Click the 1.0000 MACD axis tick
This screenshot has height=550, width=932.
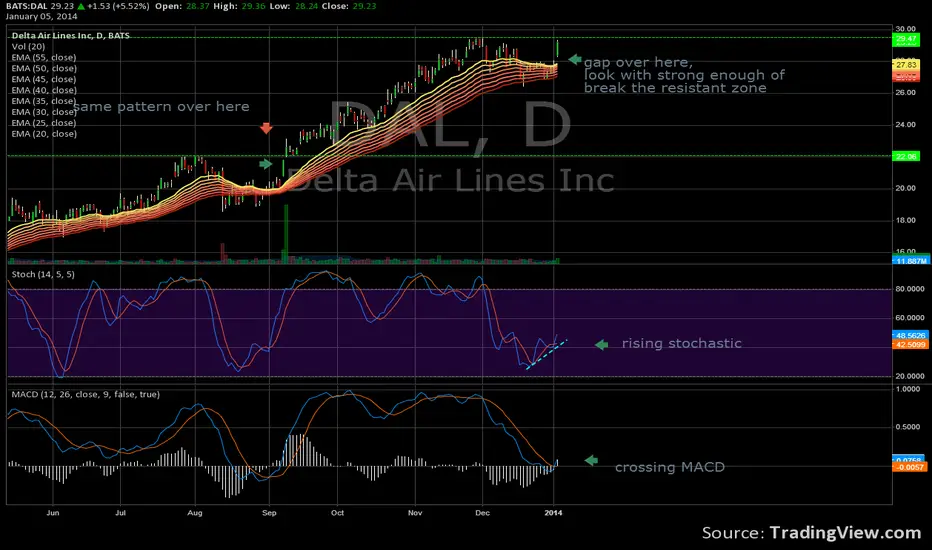point(908,389)
